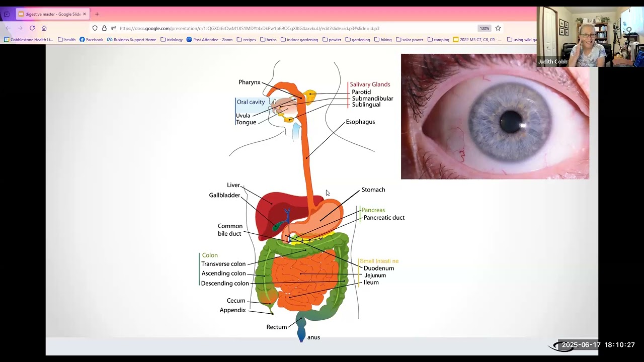Click the Sublingual label
The height and width of the screenshot is (362, 644).
pyautogui.click(x=366, y=105)
